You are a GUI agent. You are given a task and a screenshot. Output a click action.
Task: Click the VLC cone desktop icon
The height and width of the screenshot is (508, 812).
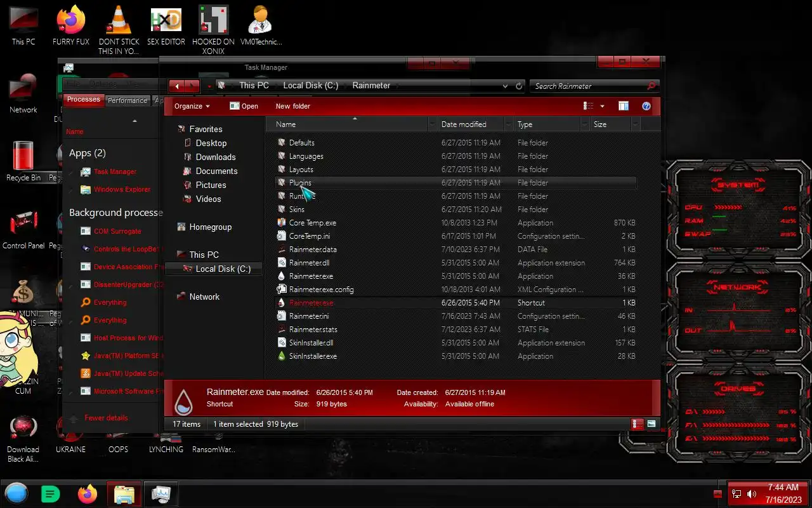coord(119,20)
